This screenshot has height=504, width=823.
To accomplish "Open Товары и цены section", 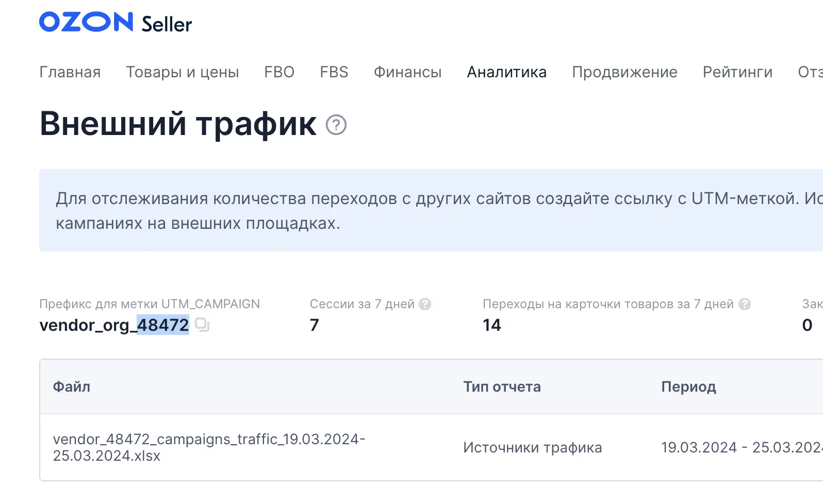I will 183,72.
